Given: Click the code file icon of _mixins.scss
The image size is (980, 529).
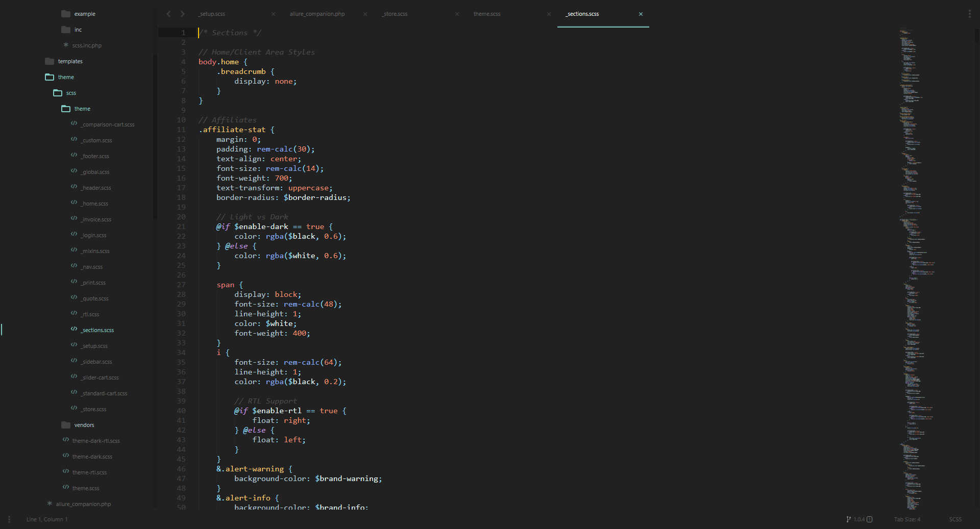Looking at the screenshot, I should tap(74, 250).
